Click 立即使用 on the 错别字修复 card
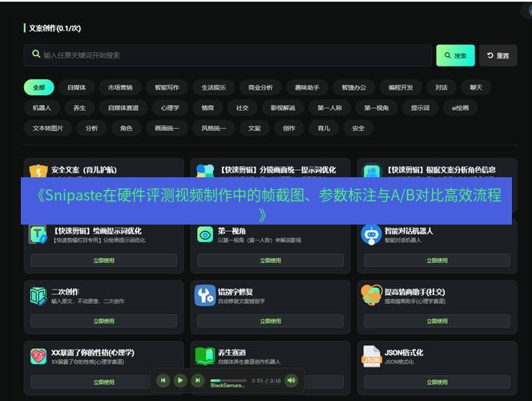This screenshot has width=532, height=401. [271, 321]
